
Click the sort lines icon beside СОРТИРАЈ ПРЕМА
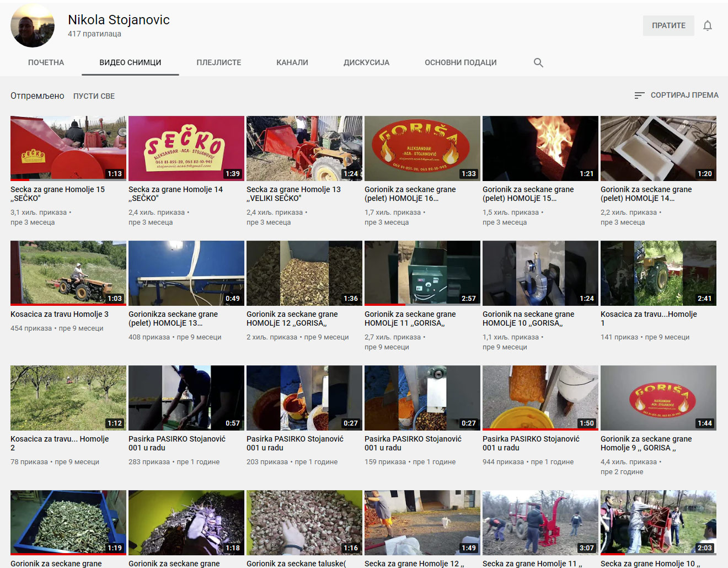[x=639, y=95]
